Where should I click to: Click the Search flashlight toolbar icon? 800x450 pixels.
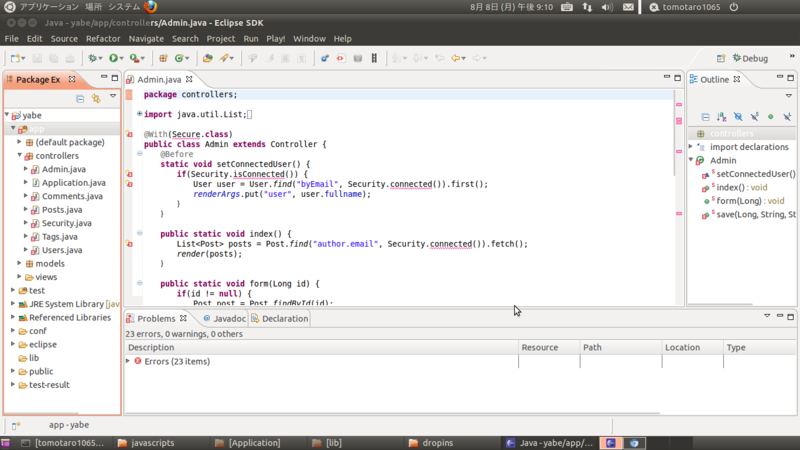[223, 58]
